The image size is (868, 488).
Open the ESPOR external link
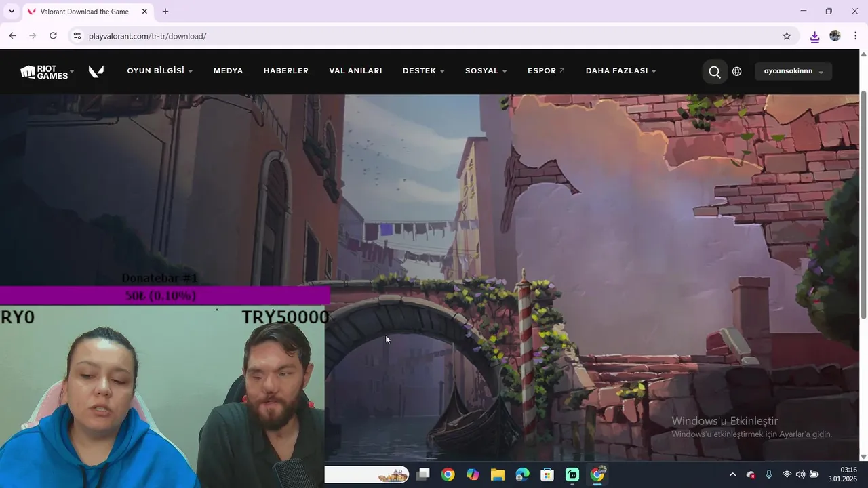click(547, 71)
